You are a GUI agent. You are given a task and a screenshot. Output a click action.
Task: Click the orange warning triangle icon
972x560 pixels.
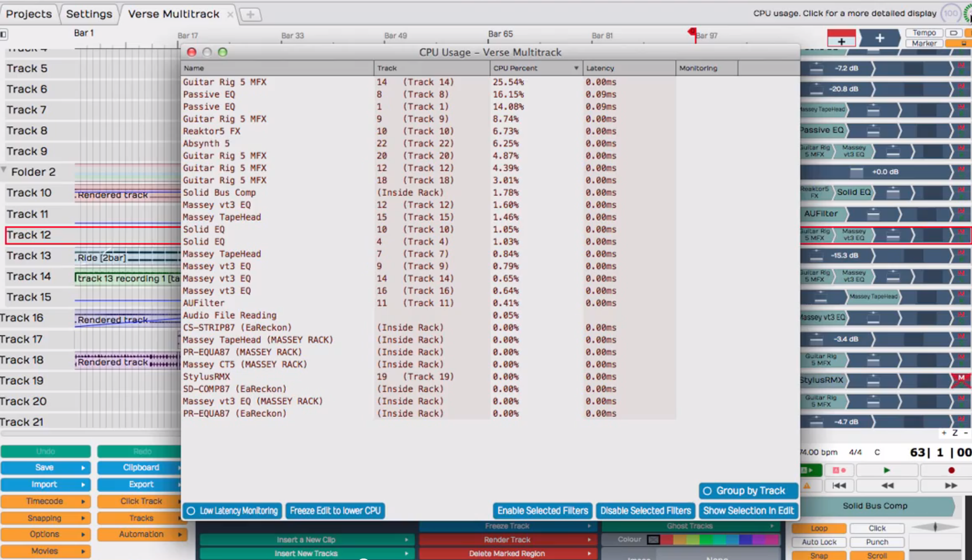(x=807, y=486)
